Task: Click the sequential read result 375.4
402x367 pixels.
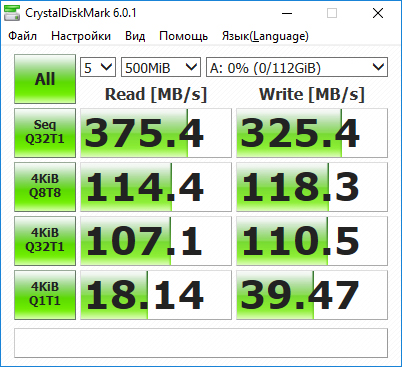Action: pyautogui.click(x=156, y=133)
